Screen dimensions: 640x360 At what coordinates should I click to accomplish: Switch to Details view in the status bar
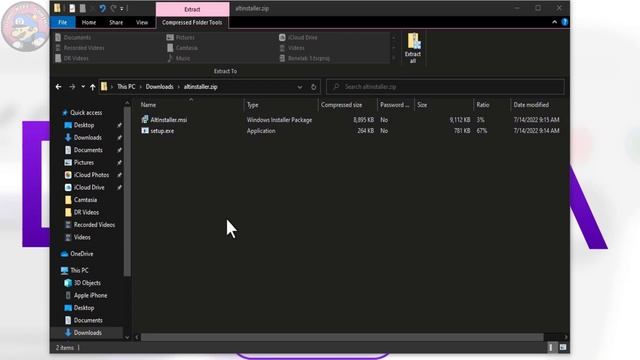[x=551, y=347]
